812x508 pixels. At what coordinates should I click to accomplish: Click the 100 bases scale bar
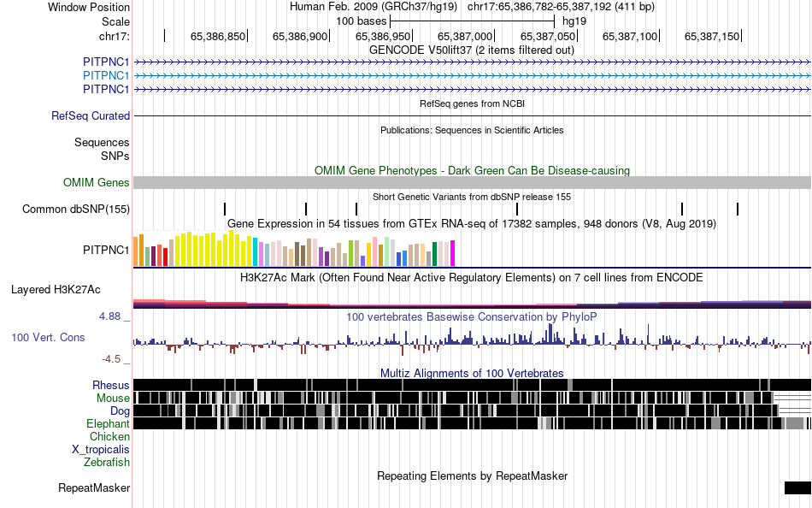472,21
